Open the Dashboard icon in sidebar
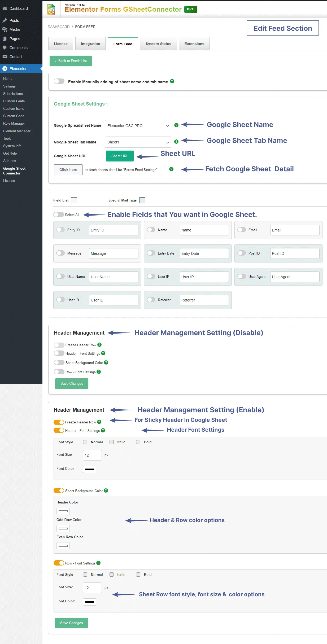 tap(5, 8)
